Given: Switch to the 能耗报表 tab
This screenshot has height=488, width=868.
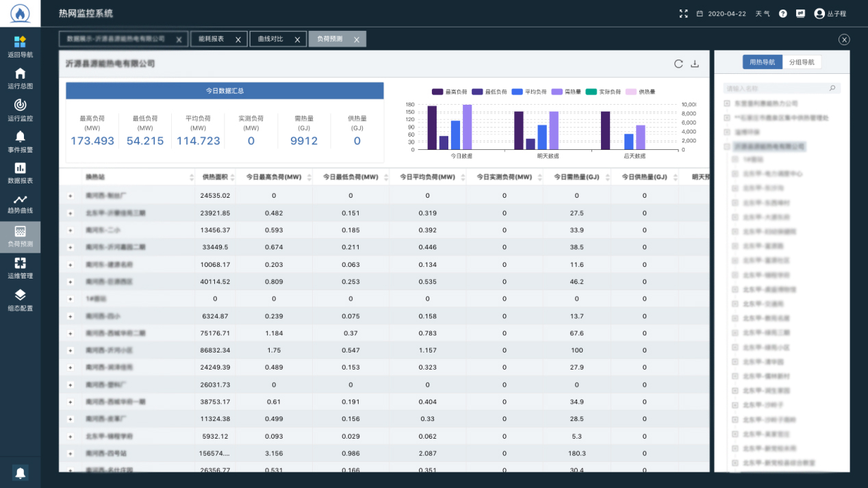Looking at the screenshot, I should coord(212,39).
